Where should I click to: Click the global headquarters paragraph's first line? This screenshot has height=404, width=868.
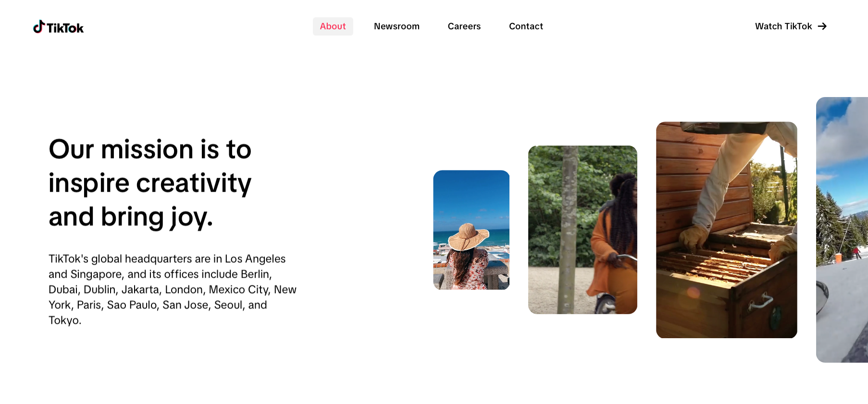tap(167, 259)
